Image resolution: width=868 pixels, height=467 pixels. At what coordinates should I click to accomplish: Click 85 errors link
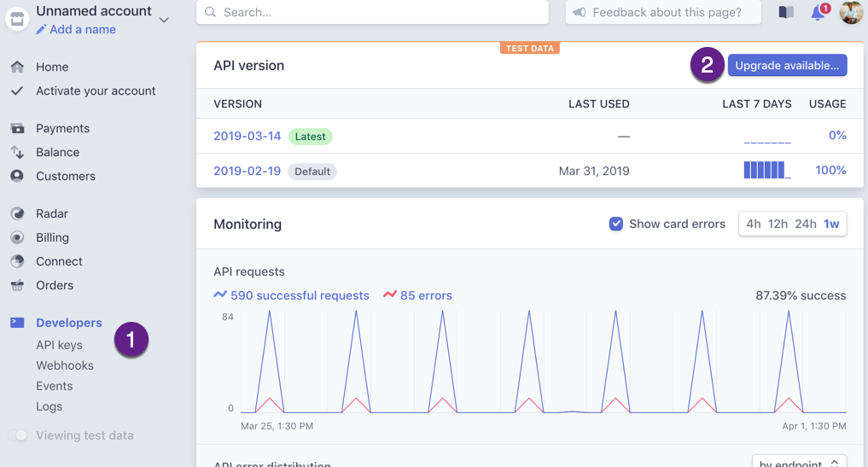426,295
